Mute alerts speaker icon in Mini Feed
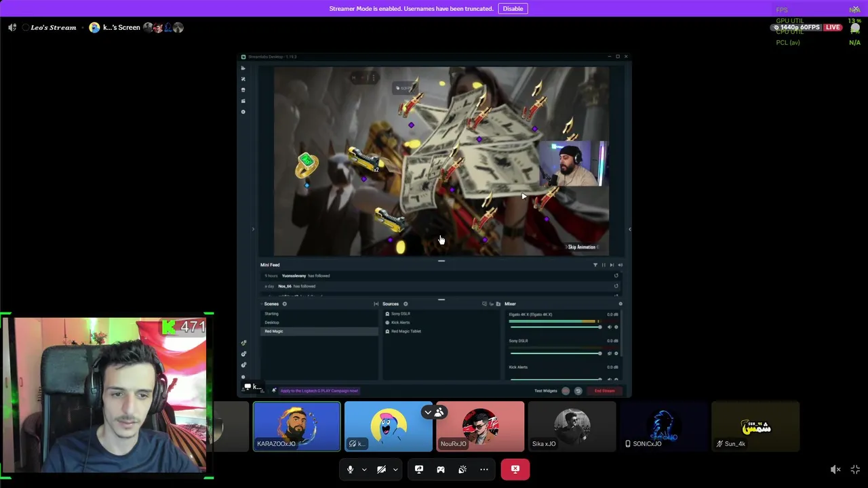This screenshot has height=488, width=868. tap(620, 265)
